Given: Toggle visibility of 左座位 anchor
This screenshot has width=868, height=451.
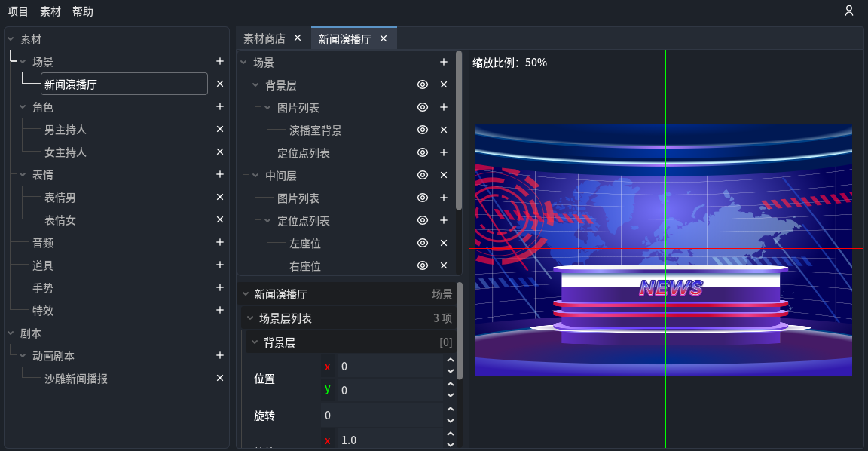Looking at the screenshot, I should 422,243.
